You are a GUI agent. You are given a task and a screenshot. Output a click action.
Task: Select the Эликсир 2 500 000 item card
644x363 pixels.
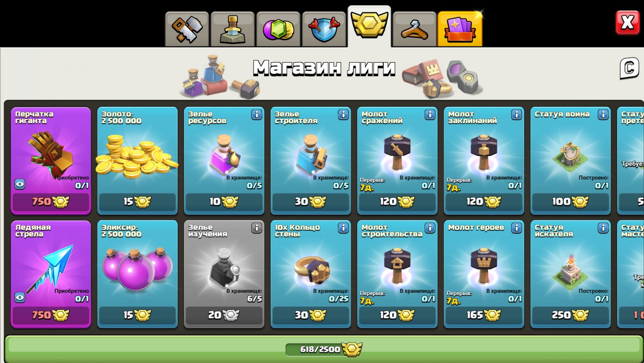click(137, 274)
